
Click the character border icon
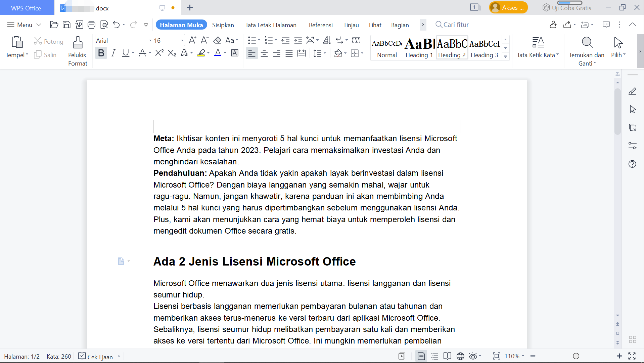coord(235,53)
